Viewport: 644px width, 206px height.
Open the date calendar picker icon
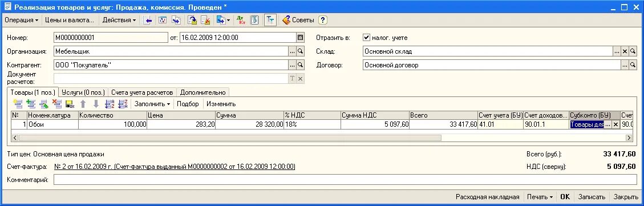pos(300,38)
